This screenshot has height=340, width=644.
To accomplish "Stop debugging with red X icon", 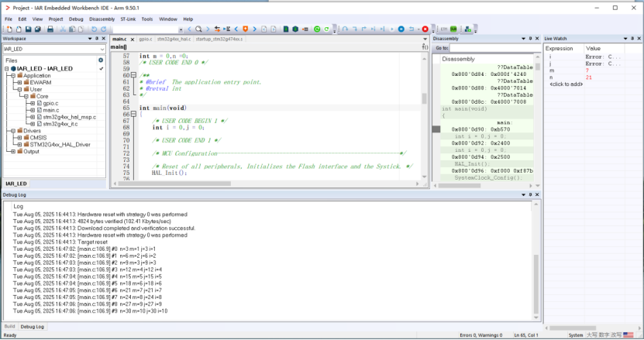I will [x=425, y=29].
